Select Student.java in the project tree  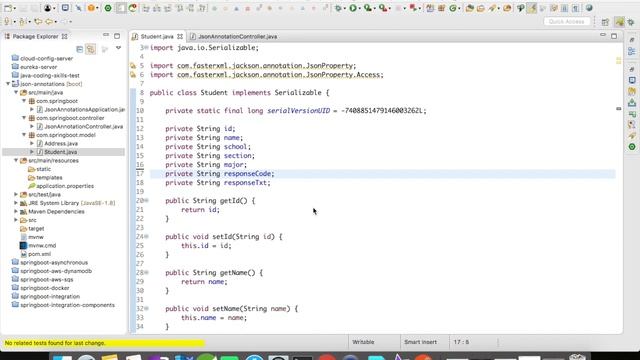(60, 152)
